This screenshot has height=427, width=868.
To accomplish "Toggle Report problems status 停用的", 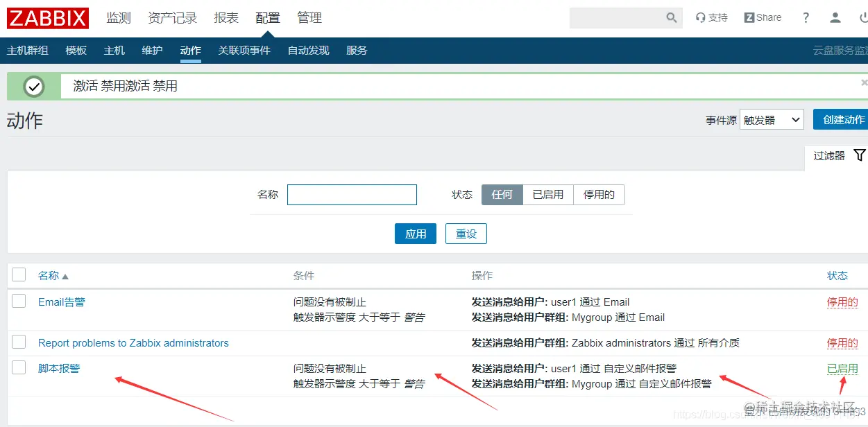I will click(x=842, y=343).
